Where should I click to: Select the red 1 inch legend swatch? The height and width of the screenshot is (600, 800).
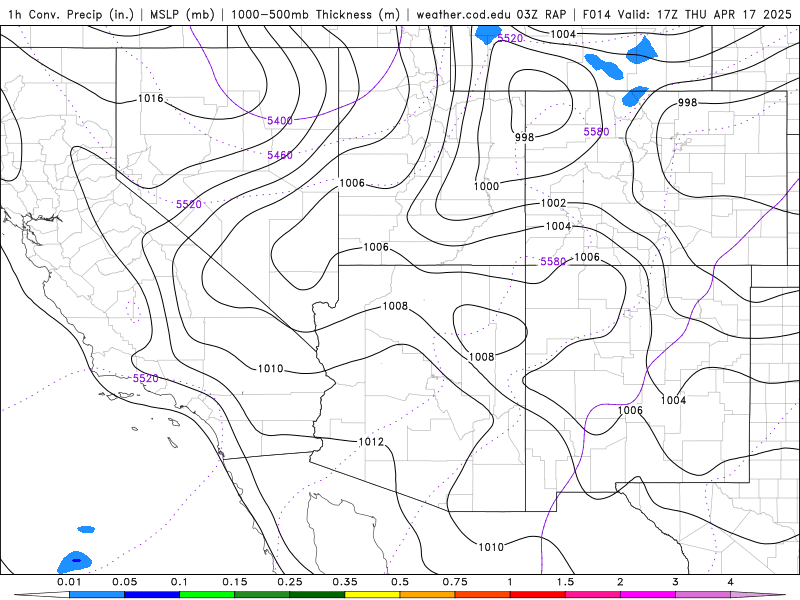538,595
